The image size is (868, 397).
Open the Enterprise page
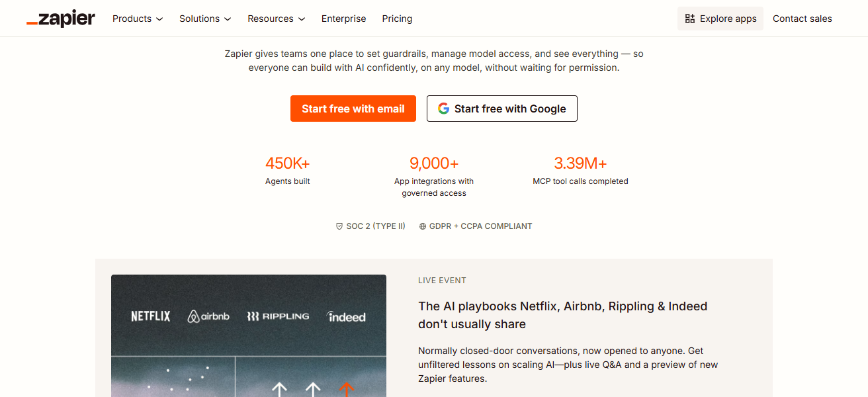(343, 19)
